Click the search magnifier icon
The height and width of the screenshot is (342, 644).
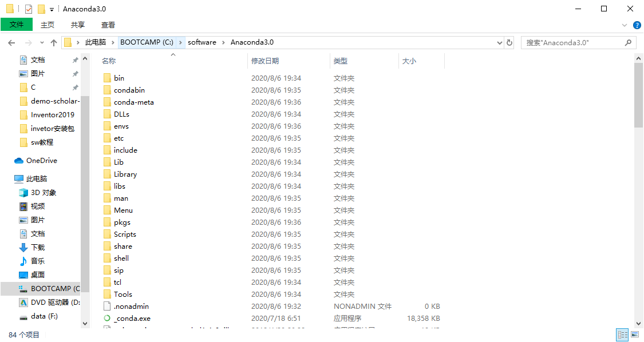[628, 43]
